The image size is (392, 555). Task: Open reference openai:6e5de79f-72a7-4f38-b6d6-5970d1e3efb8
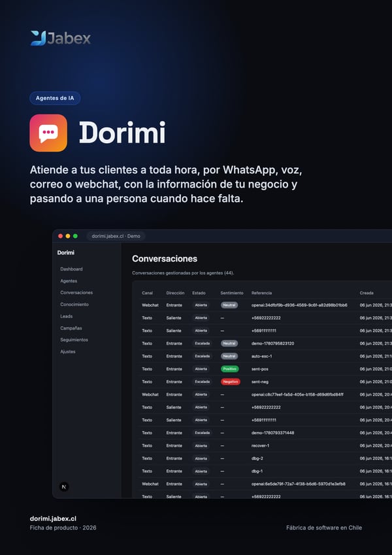[x=299, y=484]
